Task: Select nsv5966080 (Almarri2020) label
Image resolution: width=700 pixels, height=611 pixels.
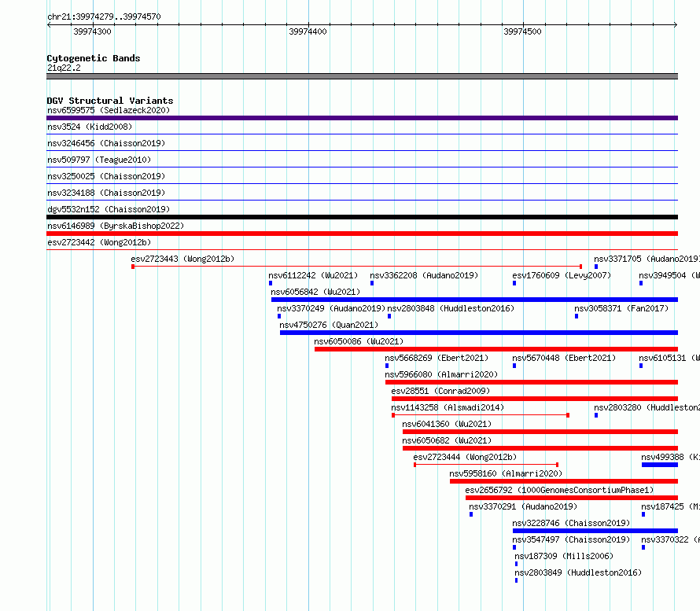Action: [x=441, y=374]
